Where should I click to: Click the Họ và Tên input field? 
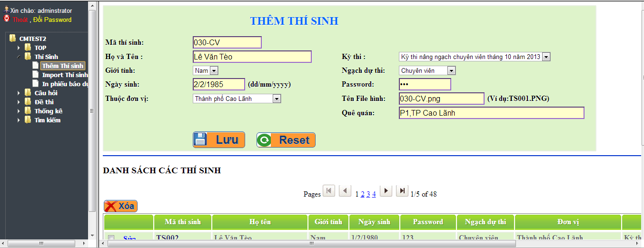tap(252, 57)
